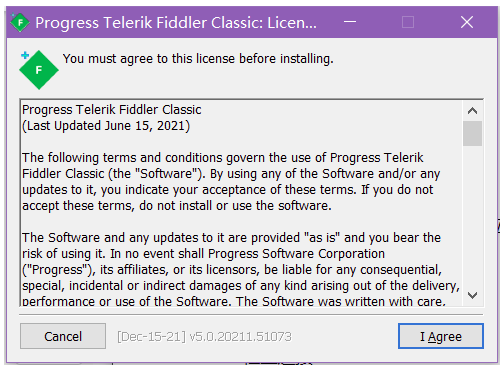Click the paragraph starting "The following terms"

(x=231, y=182)
